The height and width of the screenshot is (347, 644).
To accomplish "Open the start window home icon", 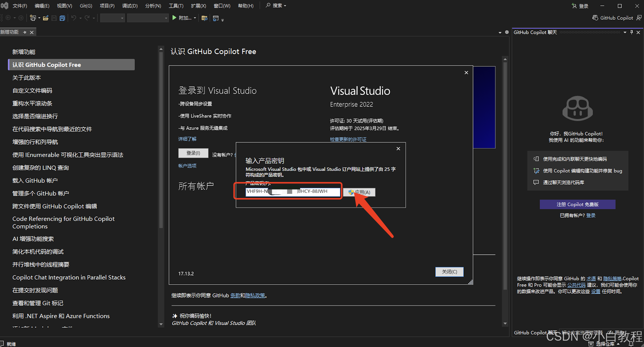I will pyautogui.click(x=216, y=18).
